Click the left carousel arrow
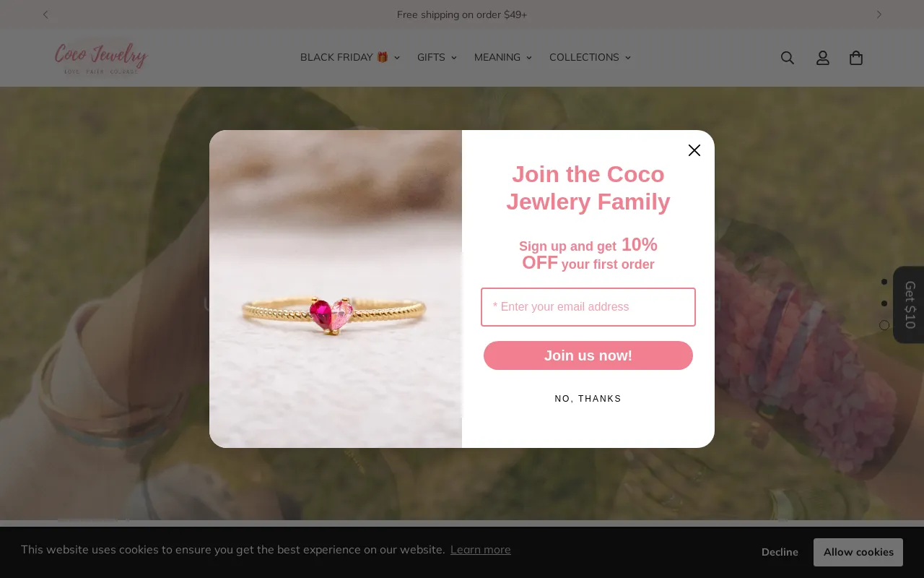The width and height of the screenshot is (924, 578). 45,14
